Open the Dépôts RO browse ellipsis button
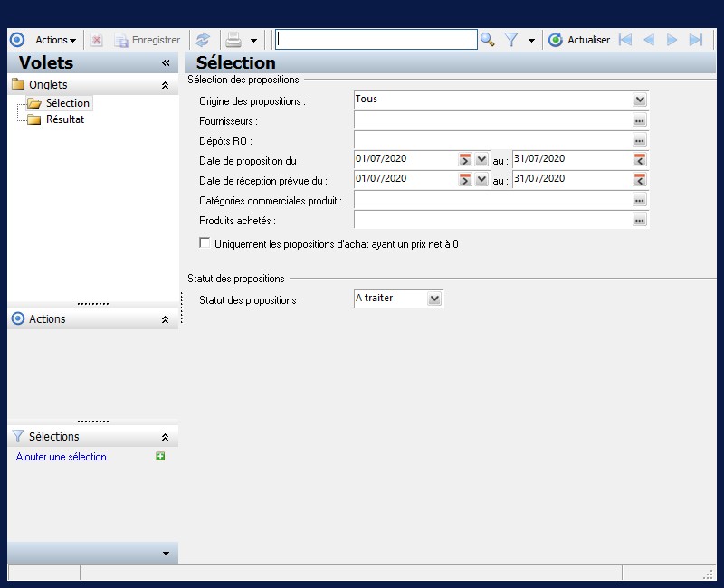Viewport: 724px width, 588px height. [x=640, y=140]
